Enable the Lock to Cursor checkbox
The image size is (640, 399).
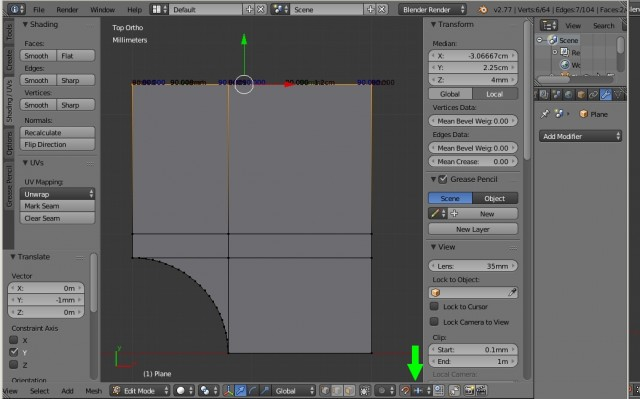point(434,306)
